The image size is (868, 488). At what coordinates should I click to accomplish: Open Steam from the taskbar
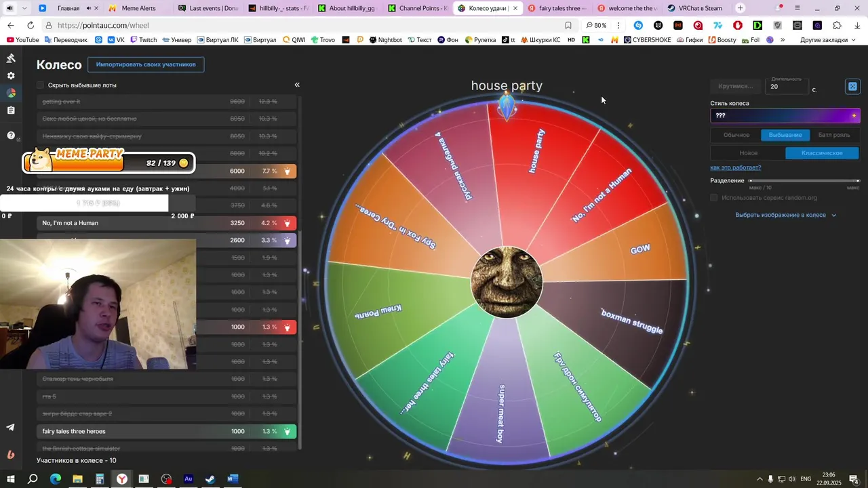click(210, 479)
